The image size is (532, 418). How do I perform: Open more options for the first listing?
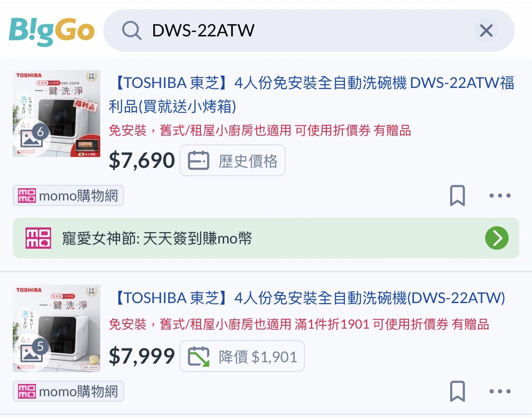[x=500, y=195]
